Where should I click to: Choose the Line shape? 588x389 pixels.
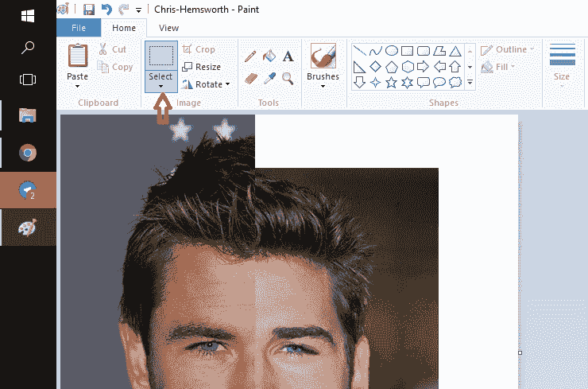point(360,50)
